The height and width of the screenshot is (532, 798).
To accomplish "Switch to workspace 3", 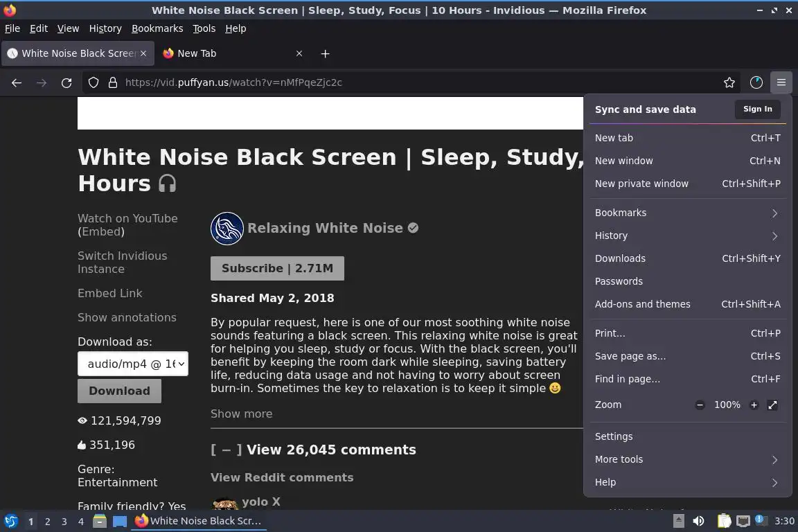I will point(64,522).
